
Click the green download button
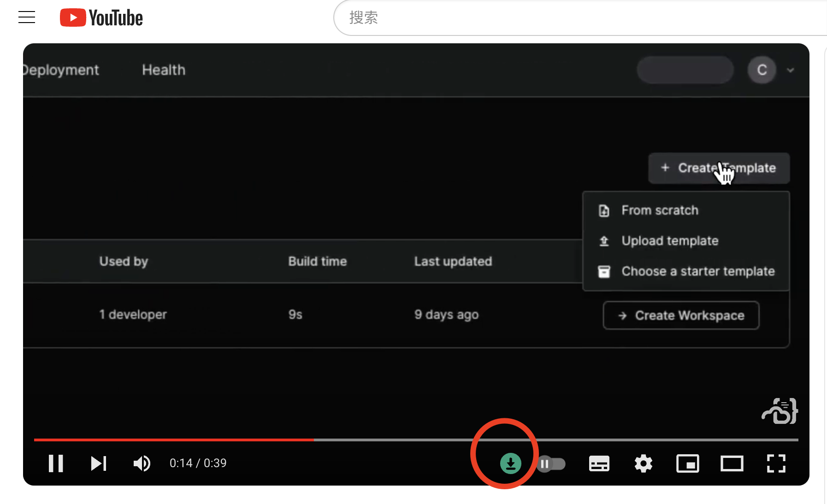click(510, 463)
